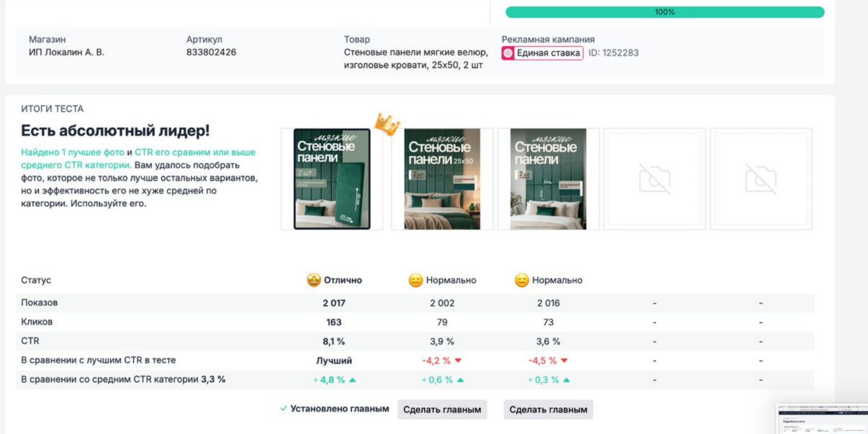Select the second photo thumbnail labeled 25x50
868x434 pixels.
click(442, 179)
